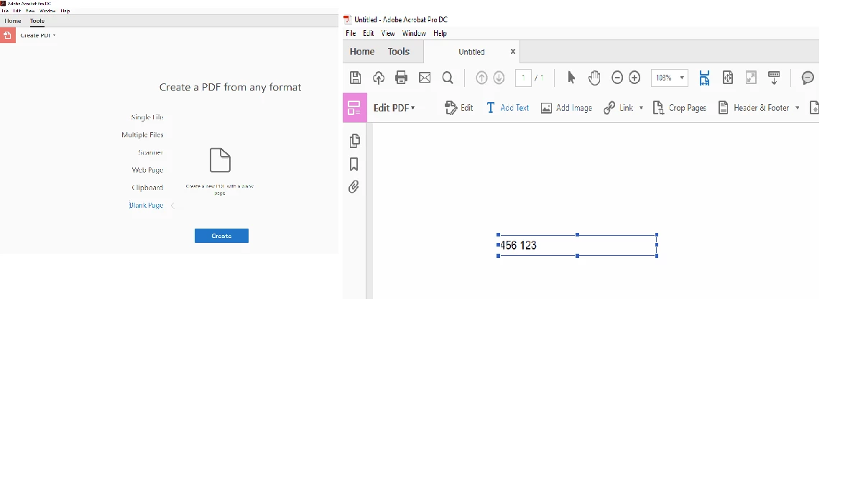The image size is (868, 501).
Task: Go to previous page with up arrow
Action: [x=481, y=78]
